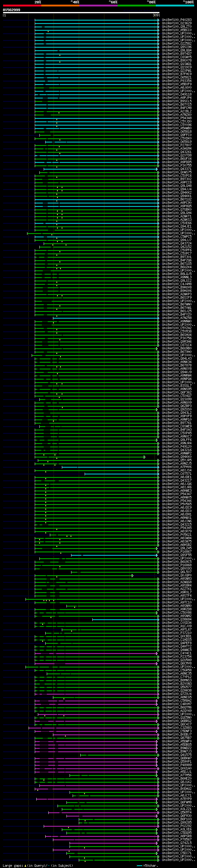Image resolution: width=197 pixels, height=868 pixels.
Task: Select hit label UniRef100_C5DNF3
Action: [177, 731]
